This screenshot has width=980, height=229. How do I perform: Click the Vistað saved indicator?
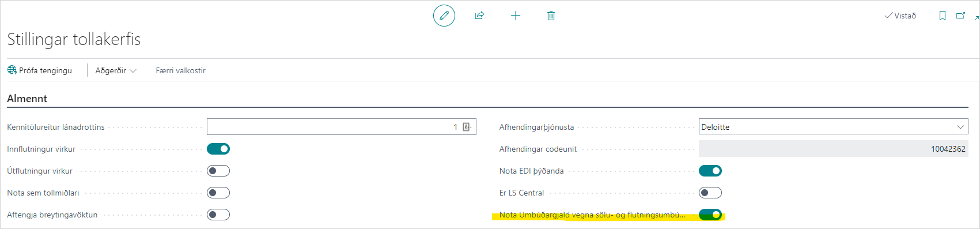(x=900, y=16)
